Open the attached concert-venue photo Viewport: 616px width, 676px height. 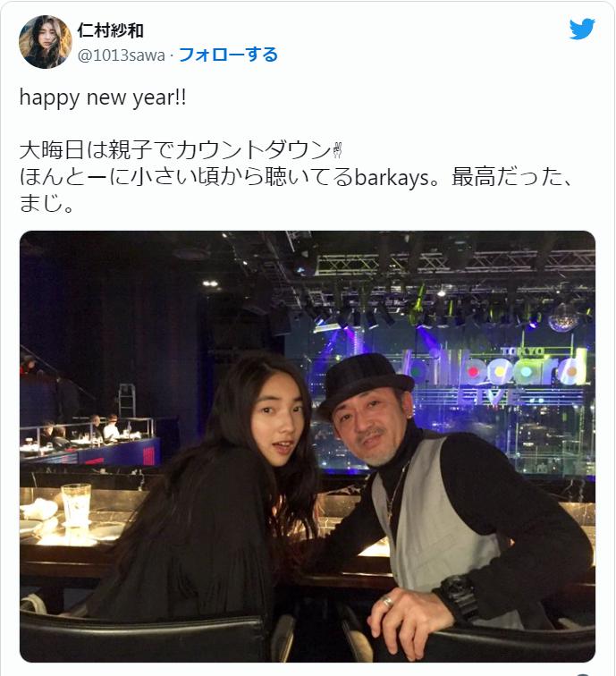point(308,446)
